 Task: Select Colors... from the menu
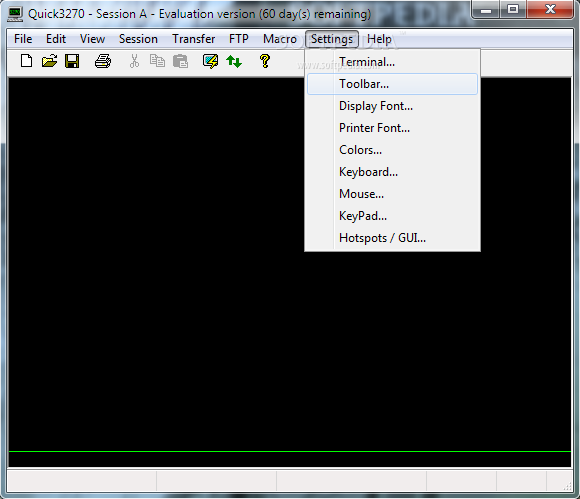[x=392, y=150]
